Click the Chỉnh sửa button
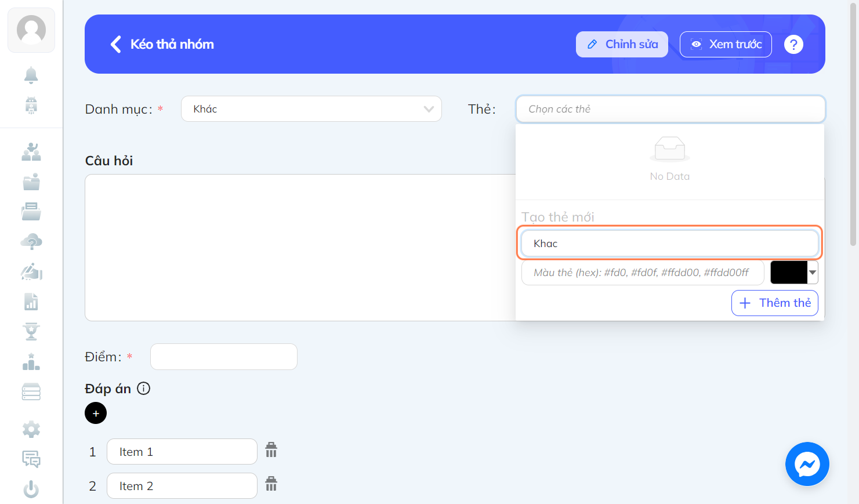 coord(622,44)
